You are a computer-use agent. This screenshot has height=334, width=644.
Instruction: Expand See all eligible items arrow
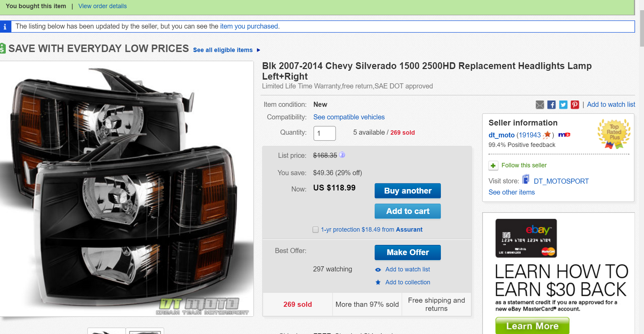click(258, 50)
